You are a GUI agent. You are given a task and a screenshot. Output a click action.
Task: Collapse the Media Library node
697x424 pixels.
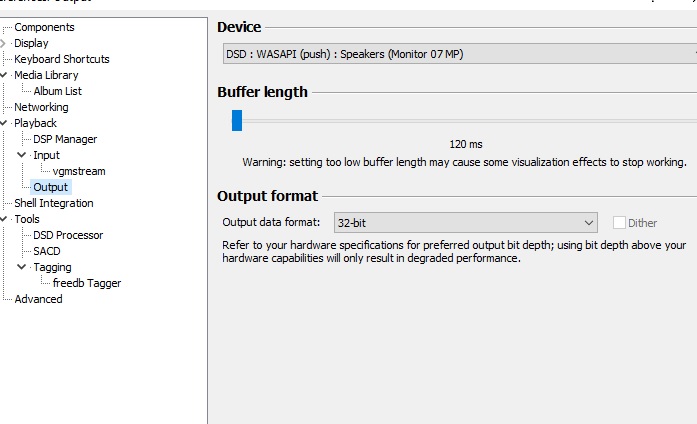point(4,75)
